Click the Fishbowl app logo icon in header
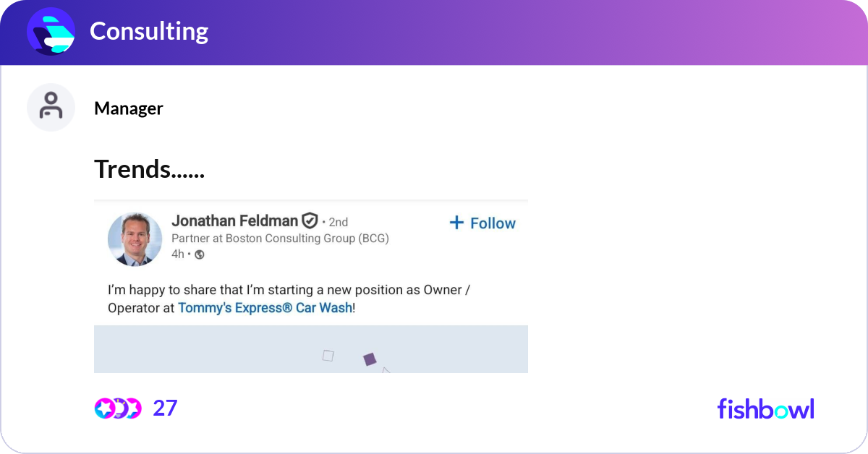This screenshot has width=868, height=454. pos(51,31)
